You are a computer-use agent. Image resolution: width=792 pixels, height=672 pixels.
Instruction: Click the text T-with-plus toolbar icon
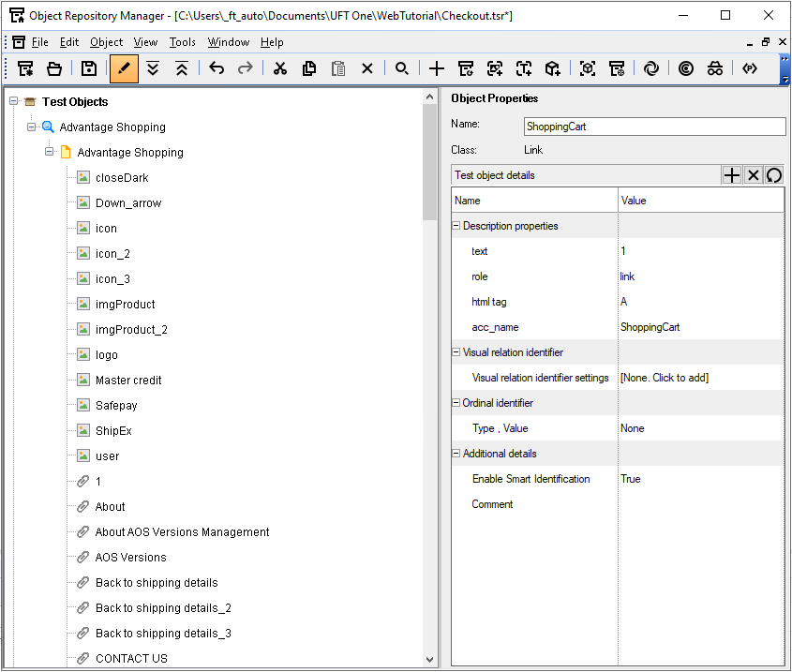point(524,68)
